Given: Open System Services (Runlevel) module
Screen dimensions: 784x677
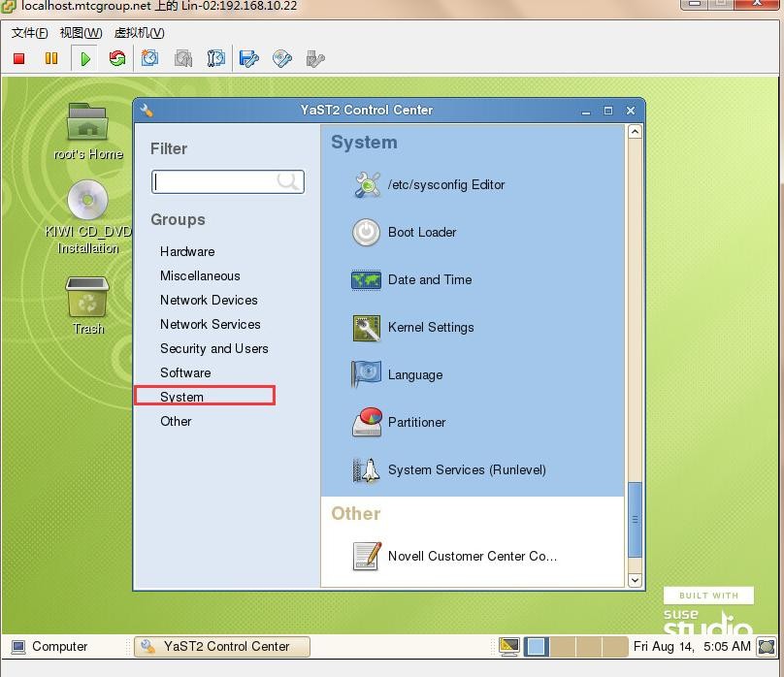Looking at the screenshot, I should [x=449, y=469].
